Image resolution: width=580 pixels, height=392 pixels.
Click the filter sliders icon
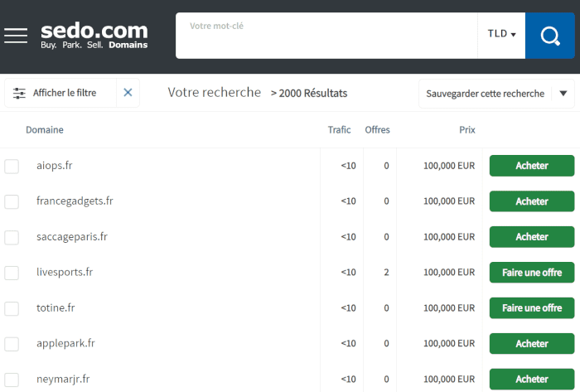click(x=19, y=93)
